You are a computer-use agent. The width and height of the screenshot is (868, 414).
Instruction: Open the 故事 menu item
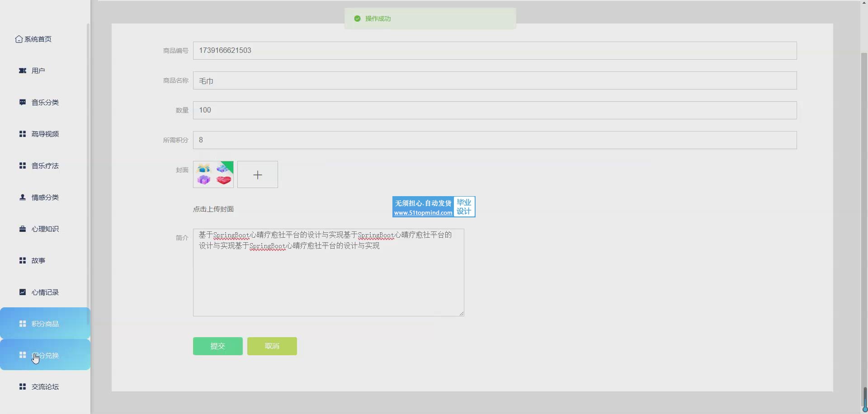coord(38,261)
